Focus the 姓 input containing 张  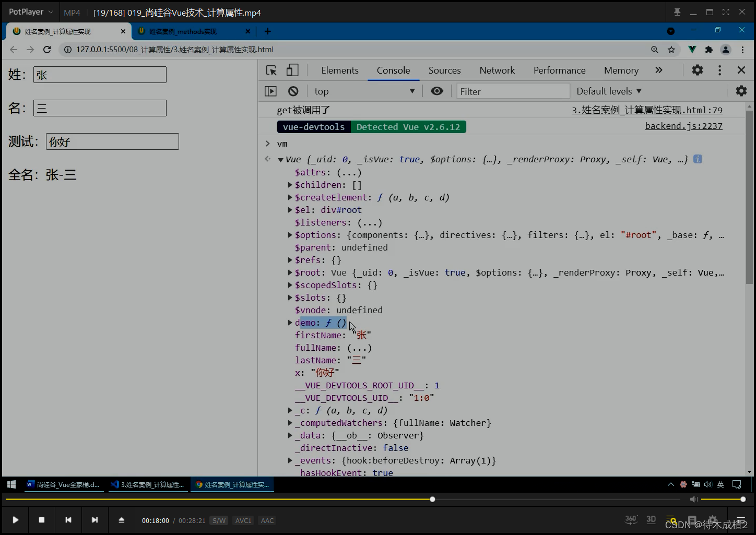click(100, 75)
